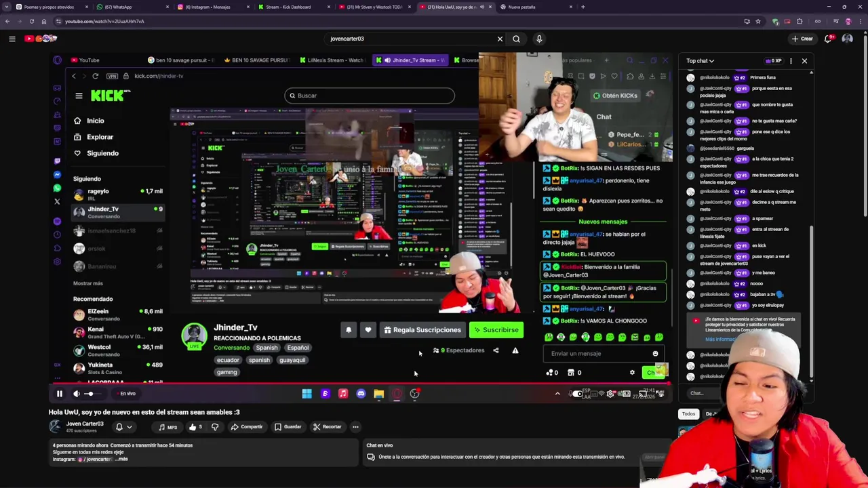Viewport: 868px width, 488px height.
Task: Enter fullscreen mode in the player
Action: [660, 393]
